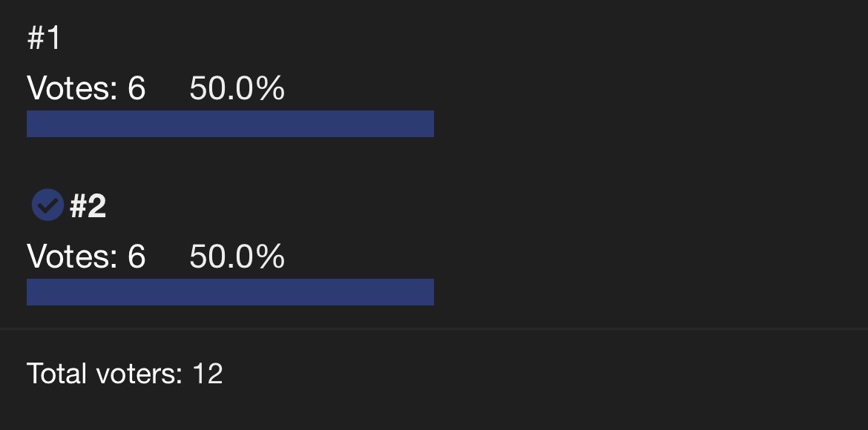
Task: Click the 50.0% figure for option #1
Action: tap(237, 88)
